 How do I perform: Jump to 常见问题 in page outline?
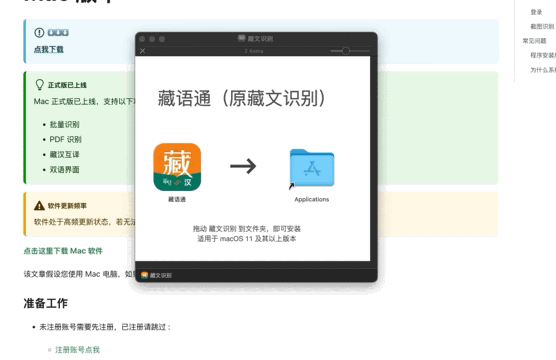coord(534,41)
